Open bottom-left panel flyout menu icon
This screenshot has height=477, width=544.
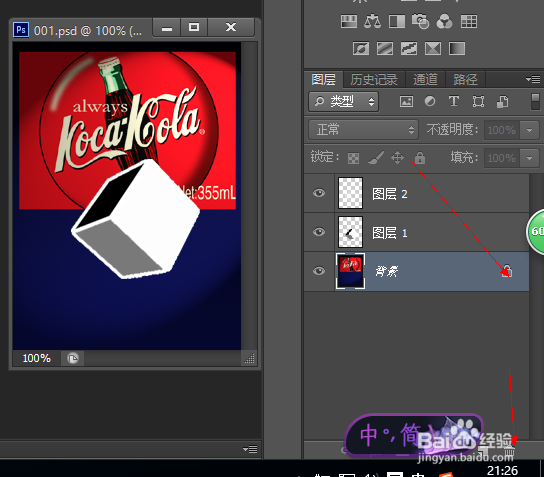[250, 449]
